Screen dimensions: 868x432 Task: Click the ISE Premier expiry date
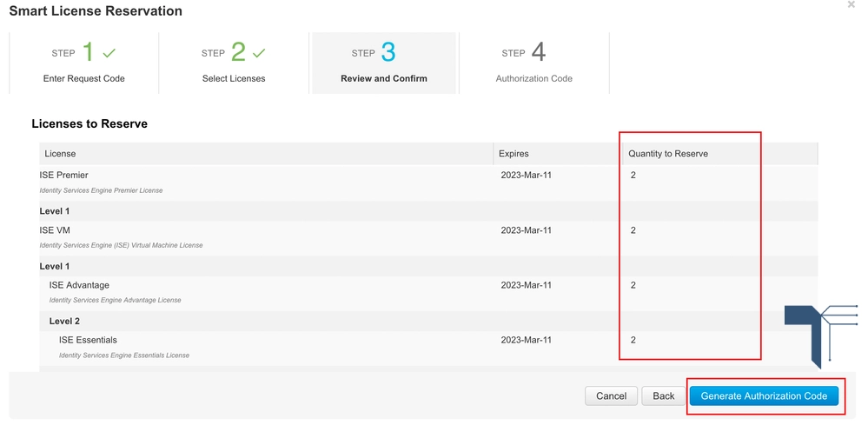527,176
